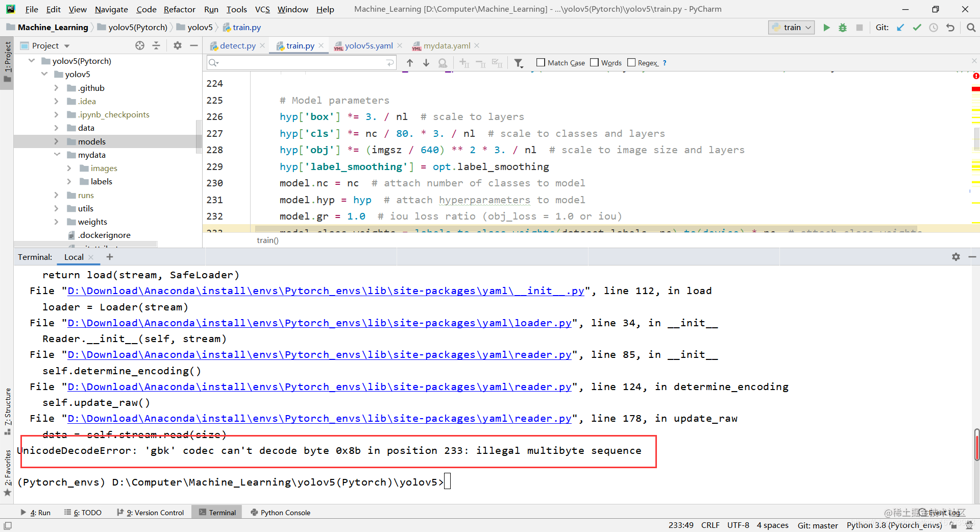Viewport: 980px width, 532px height.
Task: Start debugging with the bug icon
Action: point(843,28)
